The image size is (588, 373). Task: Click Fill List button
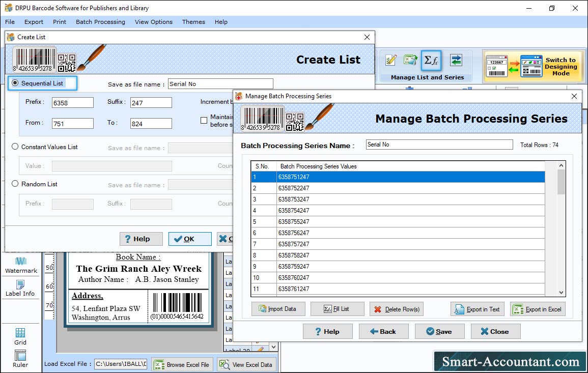337,309
